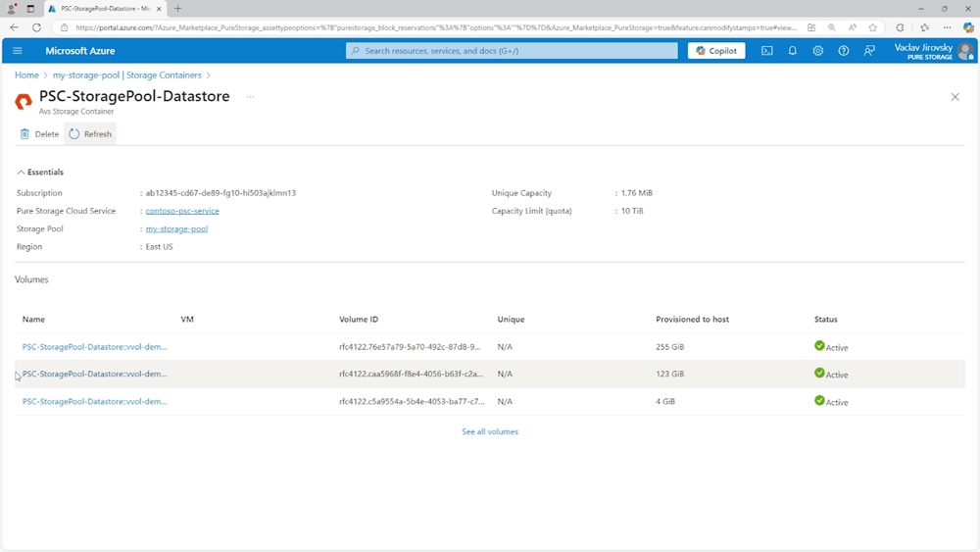Go to Home breadcrumb
Viewport: 980px width, 552px height.
26,75
